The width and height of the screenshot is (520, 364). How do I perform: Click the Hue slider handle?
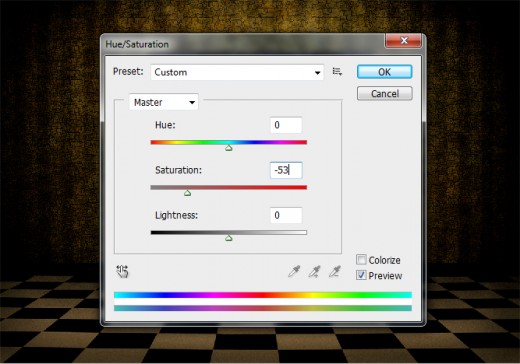(228, 148)
